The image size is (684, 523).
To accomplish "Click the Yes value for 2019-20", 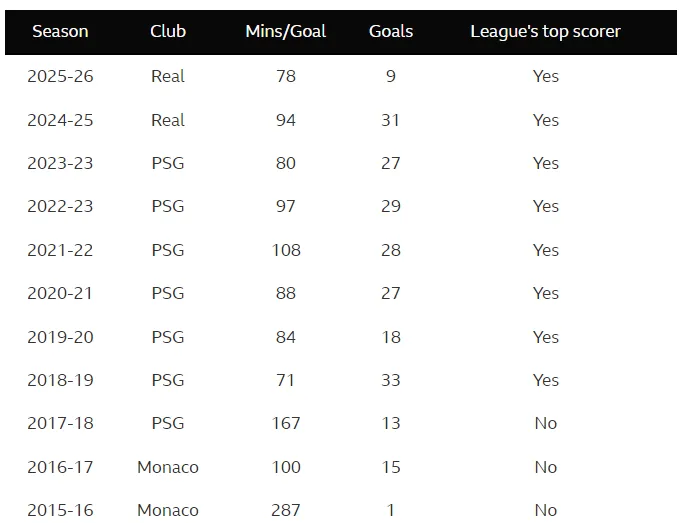I will 545,337.
